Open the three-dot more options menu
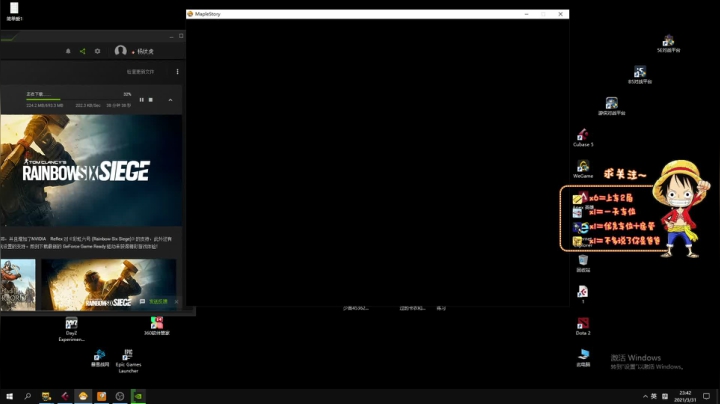Viewport: 720px width, 404px height. pyautogui.click(x=177, y=72)
